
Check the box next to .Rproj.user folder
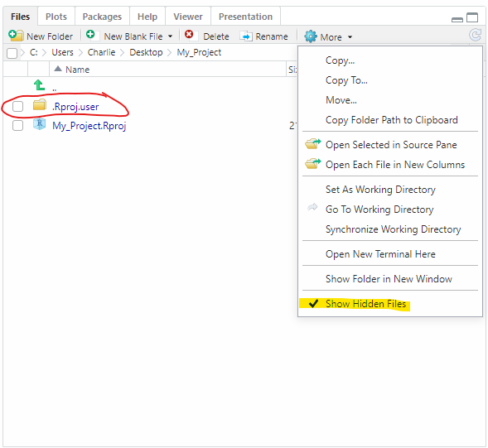[x=17, y=106]
